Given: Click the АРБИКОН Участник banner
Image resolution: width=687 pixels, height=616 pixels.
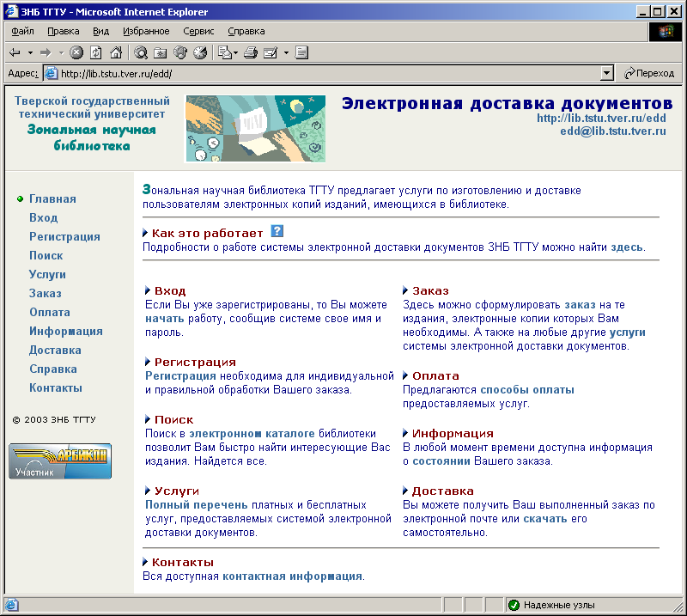Looking at the screenshot, I should pos(60,461).
